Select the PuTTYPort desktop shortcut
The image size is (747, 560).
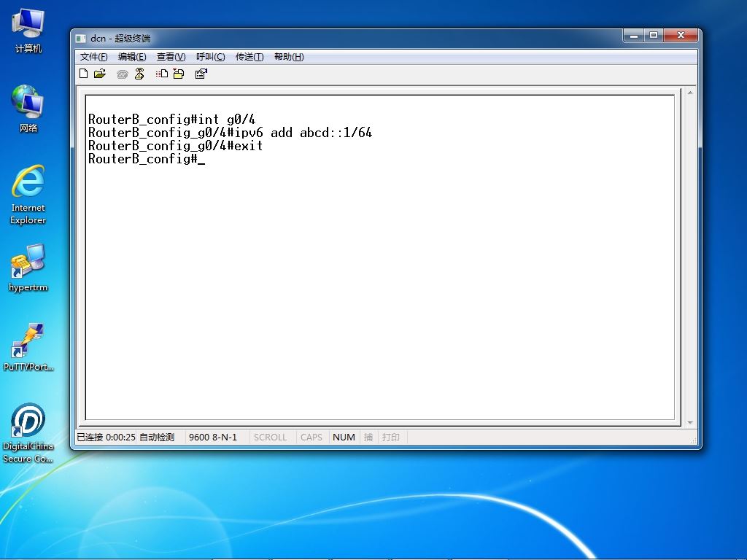pyautogui.click(x=28, y=347)
